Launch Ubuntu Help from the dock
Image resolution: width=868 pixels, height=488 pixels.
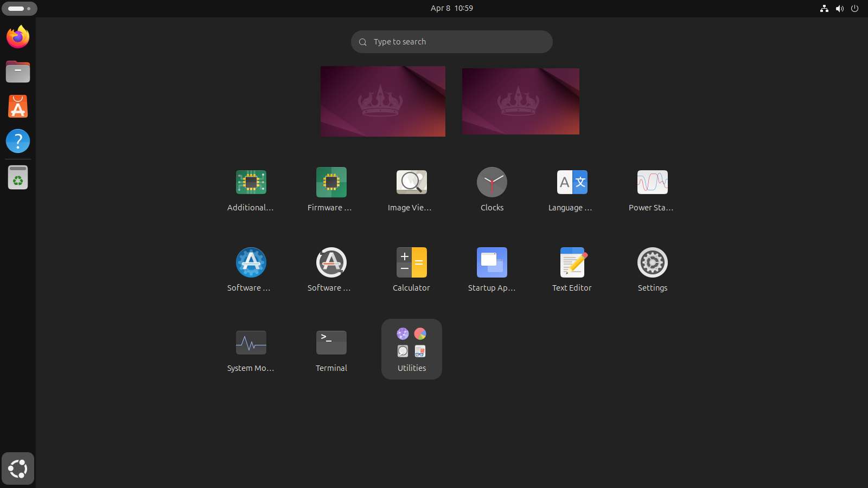[x=17, y=141]
